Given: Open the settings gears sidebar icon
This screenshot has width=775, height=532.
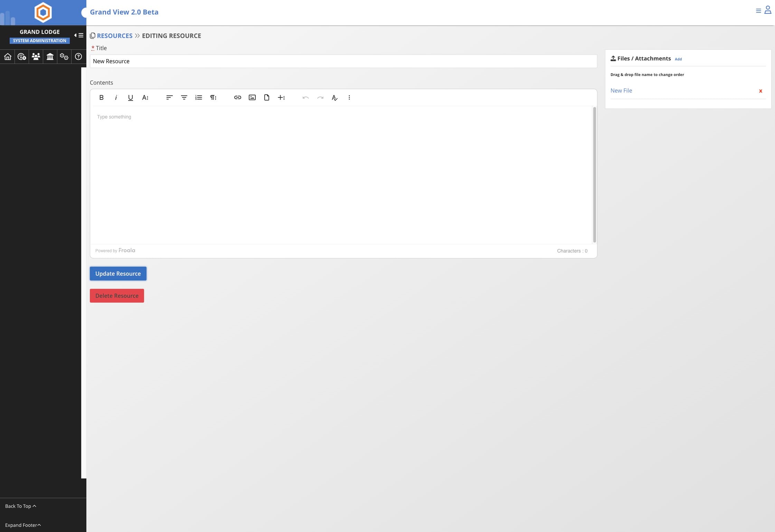Looking at the screenshot, I should click(x=64, y=56).
